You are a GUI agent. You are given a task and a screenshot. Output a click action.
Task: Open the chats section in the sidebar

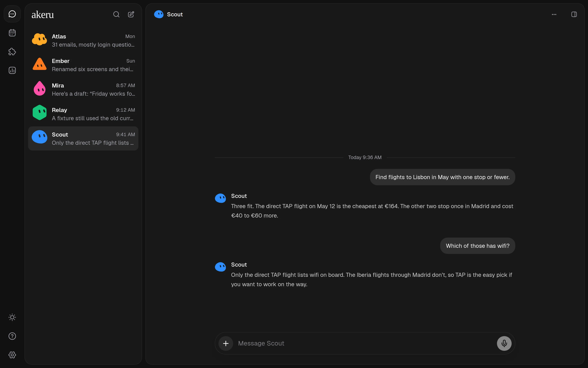[x=12, y=14]
